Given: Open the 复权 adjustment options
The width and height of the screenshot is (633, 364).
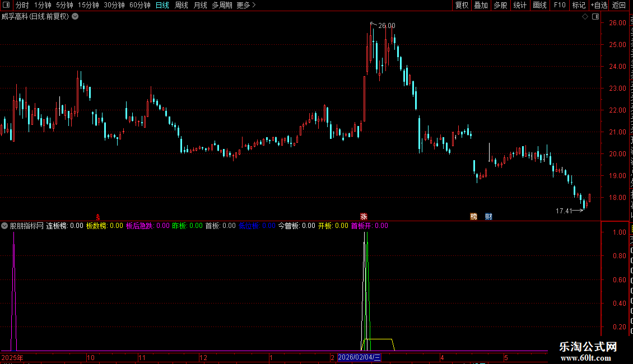Looking at the screenshot, I should tap(462, 5).
